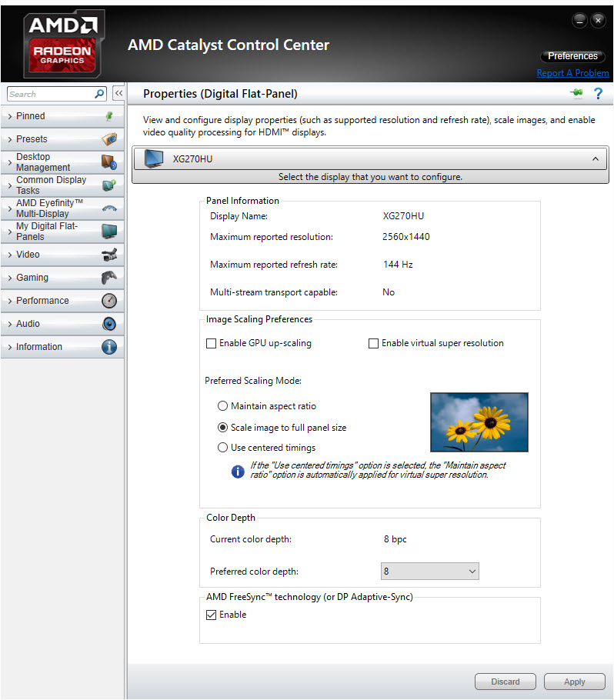Enable GPU up-scaling checkbox
The height and width of the screenshot is (700, 614).
tap(212, 343)
